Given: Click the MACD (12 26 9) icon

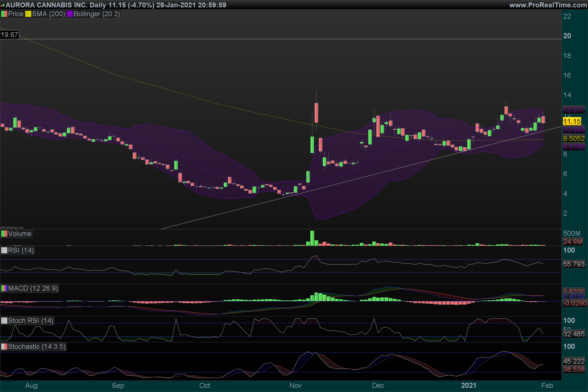Looking at the screenshot, I should (4, 288).
